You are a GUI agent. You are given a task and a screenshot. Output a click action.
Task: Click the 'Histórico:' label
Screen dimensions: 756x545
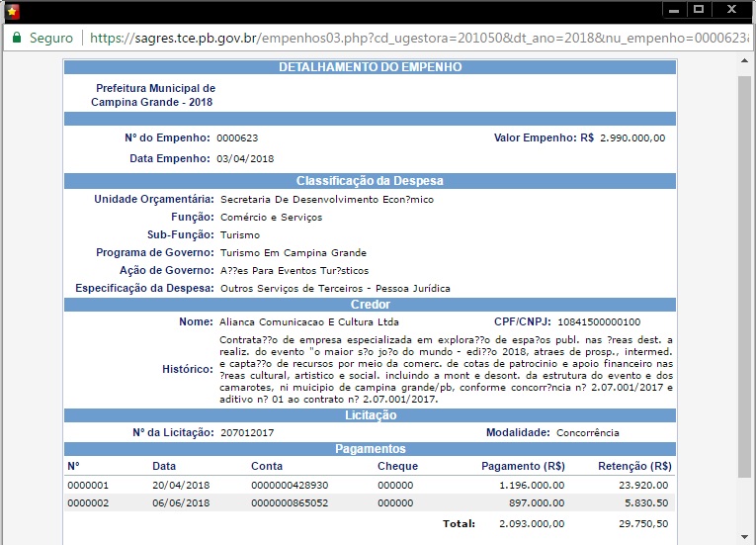coord(188,369)
